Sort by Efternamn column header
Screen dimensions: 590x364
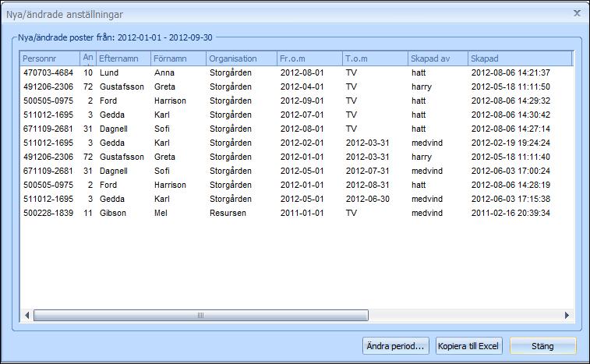coord(123,58)
